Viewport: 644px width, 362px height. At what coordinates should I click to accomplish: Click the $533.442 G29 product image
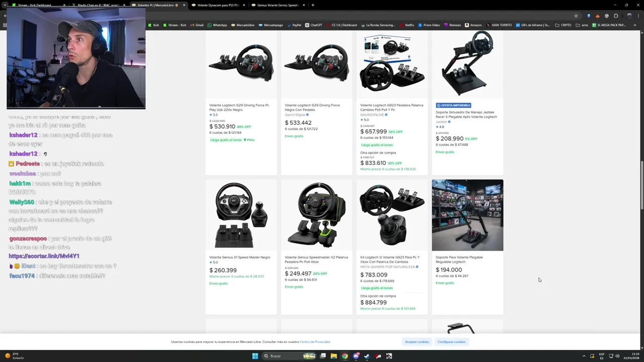[316, 63]
